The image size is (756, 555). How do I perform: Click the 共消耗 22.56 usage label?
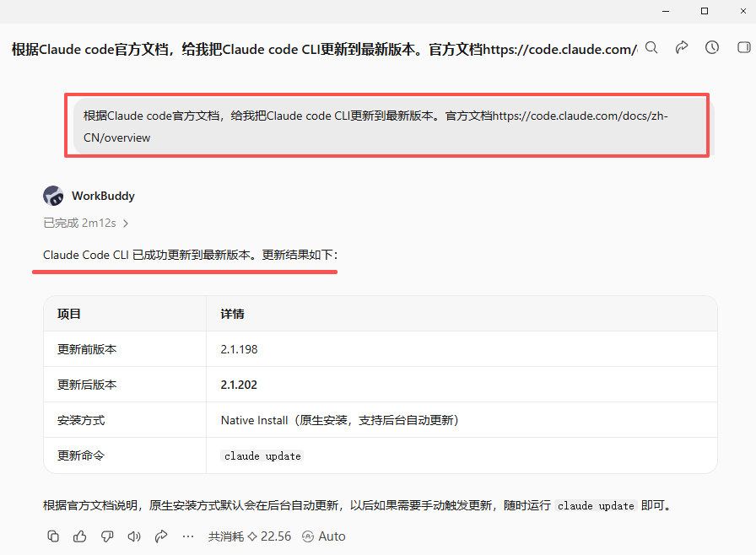250,536
